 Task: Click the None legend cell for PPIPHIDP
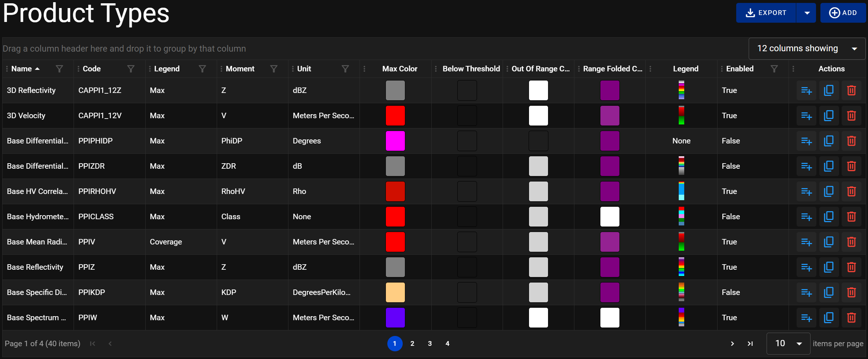tap(681, 141)
